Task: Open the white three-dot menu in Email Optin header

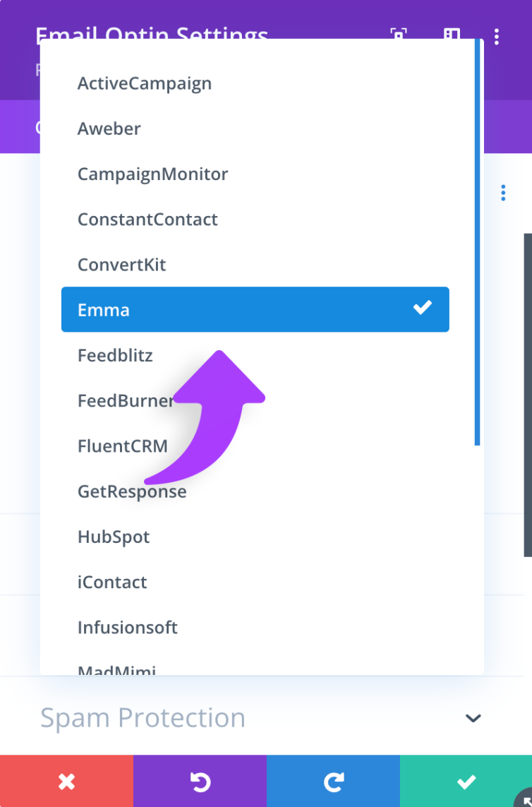Action: click(497, 36)
